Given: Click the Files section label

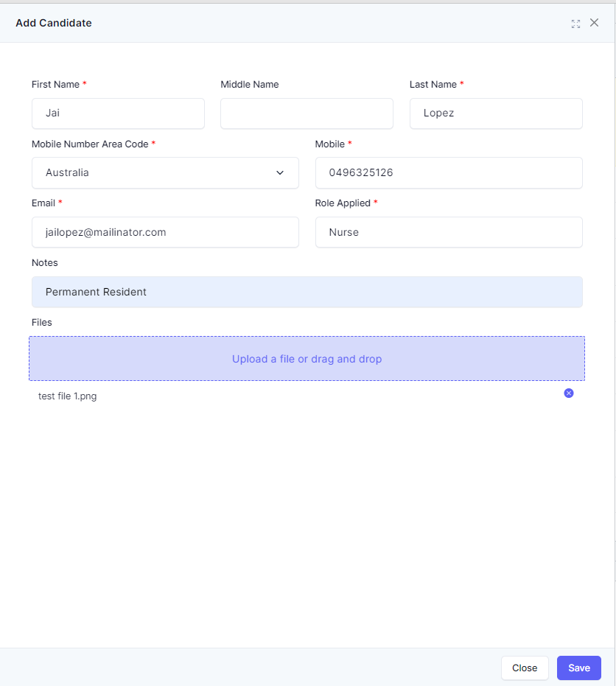Looking at the screenshot, I should point(41,323).
